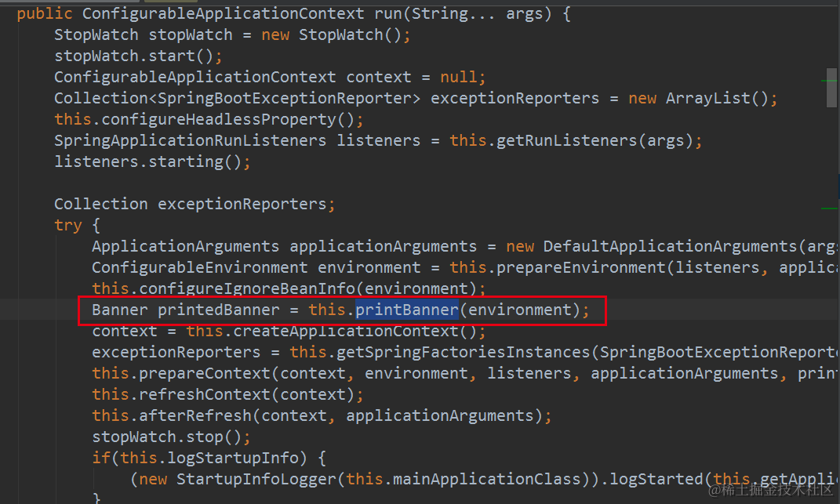Click the StartupInfoLogger constructor

256,479
